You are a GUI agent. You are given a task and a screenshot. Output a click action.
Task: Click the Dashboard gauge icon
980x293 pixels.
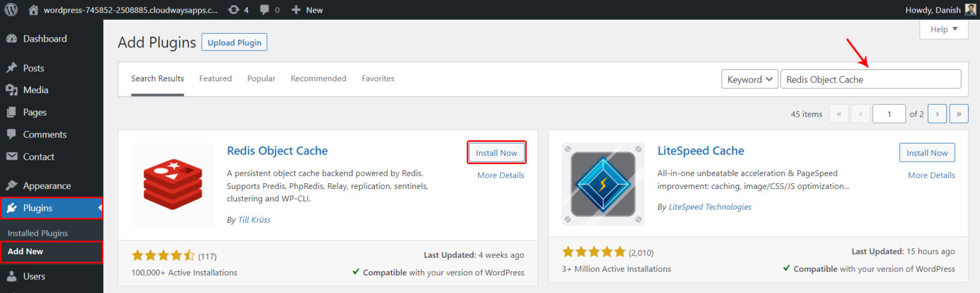click(11, 39)
